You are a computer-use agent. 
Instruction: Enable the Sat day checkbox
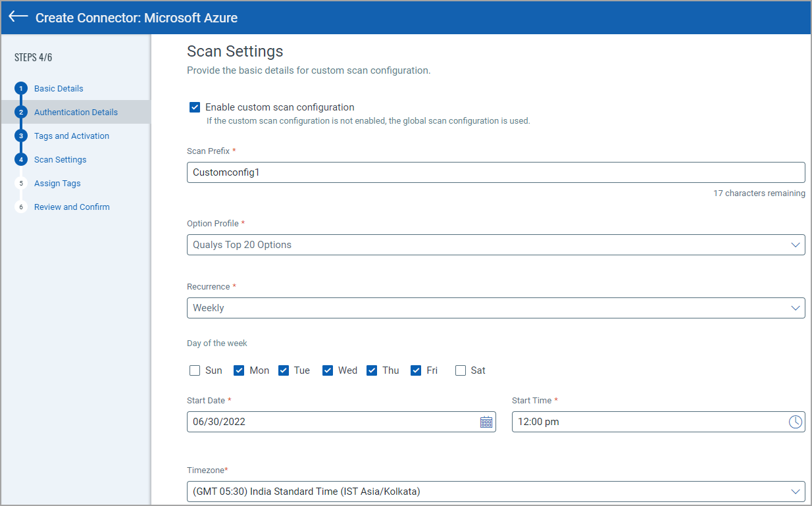(x=461, y=370)
